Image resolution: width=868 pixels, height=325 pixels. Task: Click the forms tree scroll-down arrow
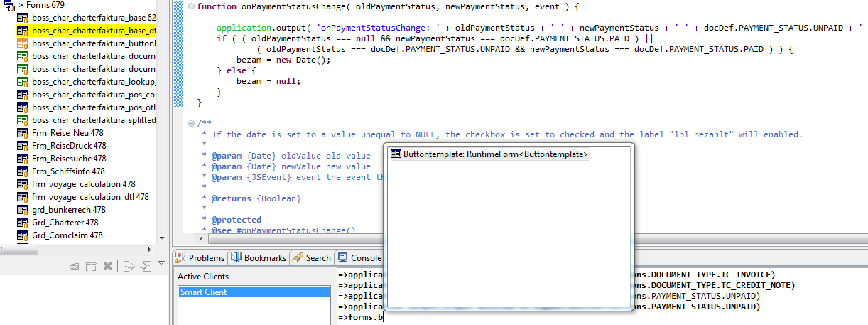point(162,238)
